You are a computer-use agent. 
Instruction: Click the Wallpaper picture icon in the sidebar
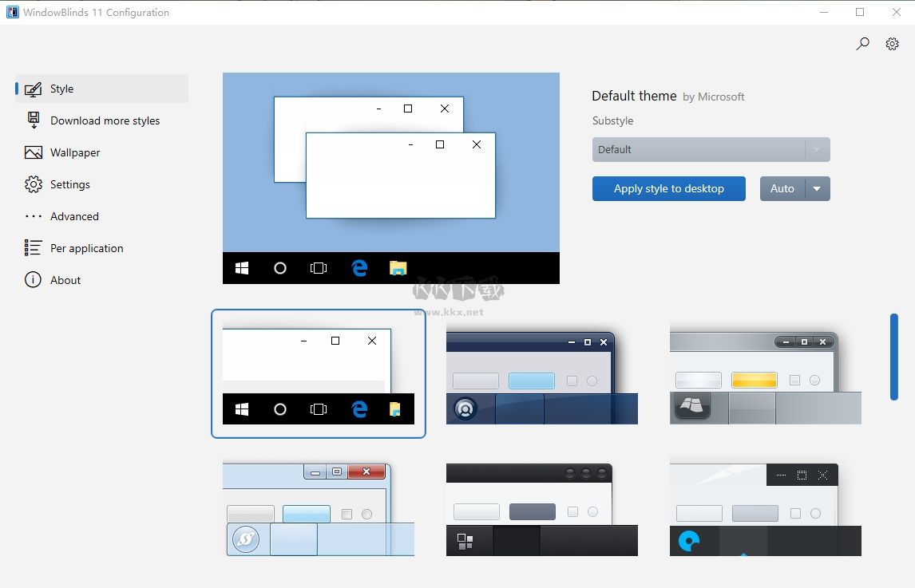pos(33,152)
